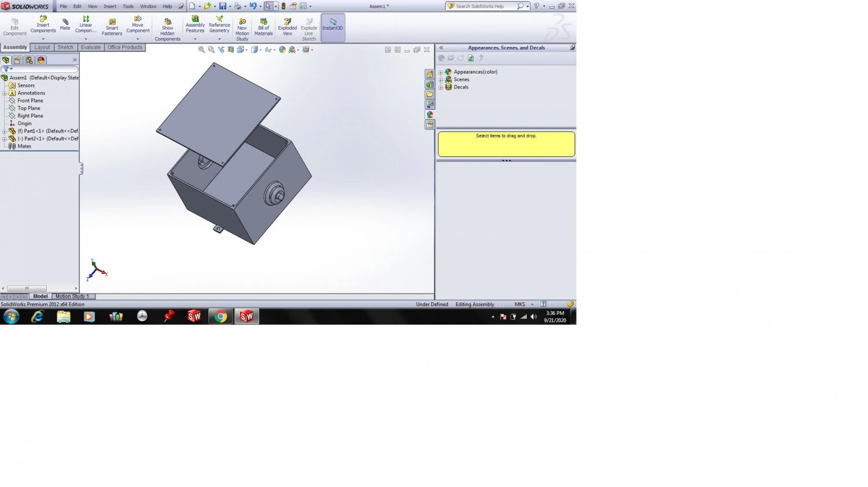Screen dimensions: 868x487
Task: Open the Move Component dropdown arrow
Action: click(138, 39)
